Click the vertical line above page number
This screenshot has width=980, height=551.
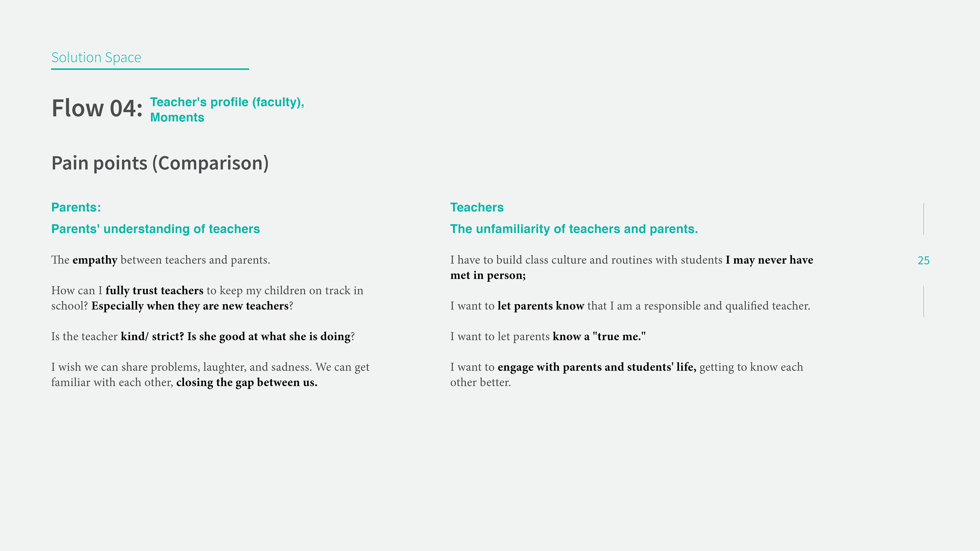click(923, 219)
